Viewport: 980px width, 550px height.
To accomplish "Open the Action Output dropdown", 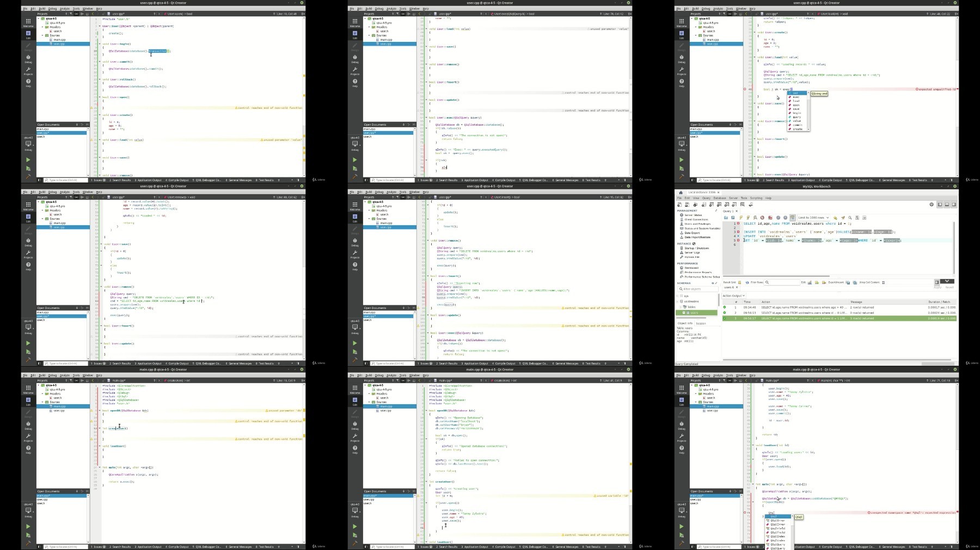I will [x=733, y=296].
